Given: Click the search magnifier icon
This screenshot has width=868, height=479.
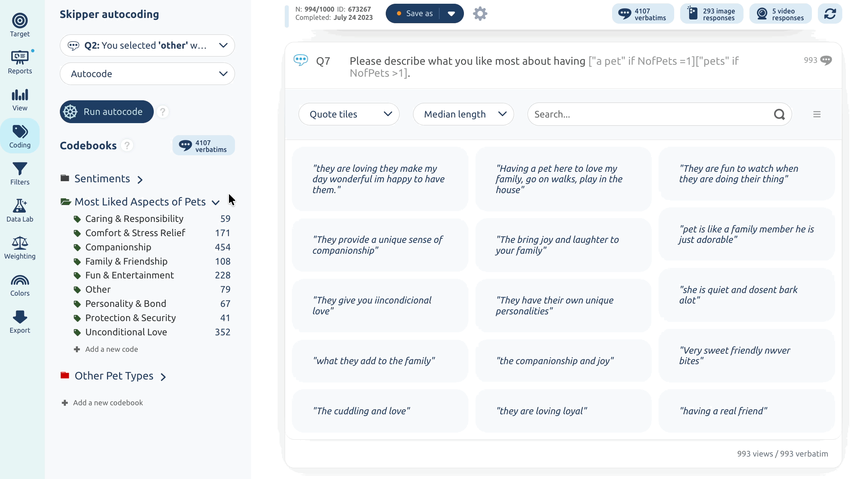Looking at the screenshot, I should (779, 114).
